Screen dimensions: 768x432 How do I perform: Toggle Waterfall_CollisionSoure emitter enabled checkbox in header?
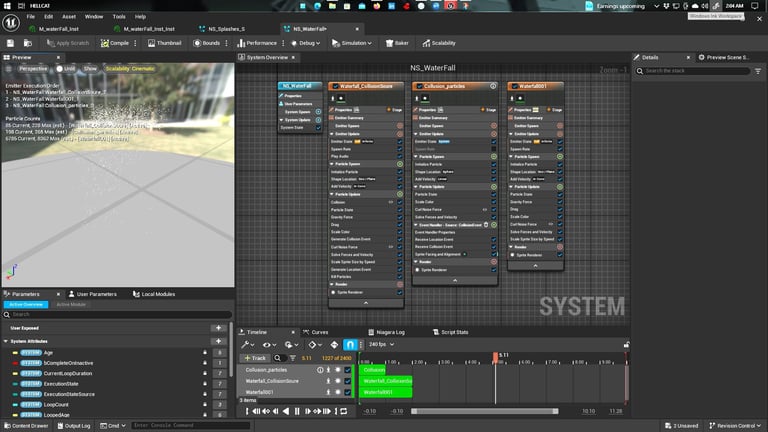click(336, 86)
